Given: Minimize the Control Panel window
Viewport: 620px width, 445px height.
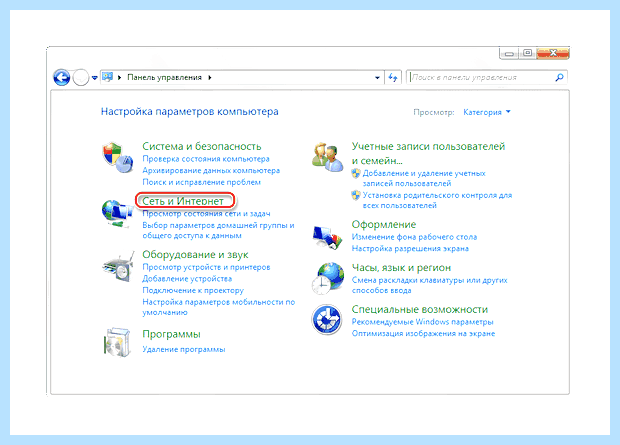Looking at the screenshot, I should pos(509,53).
